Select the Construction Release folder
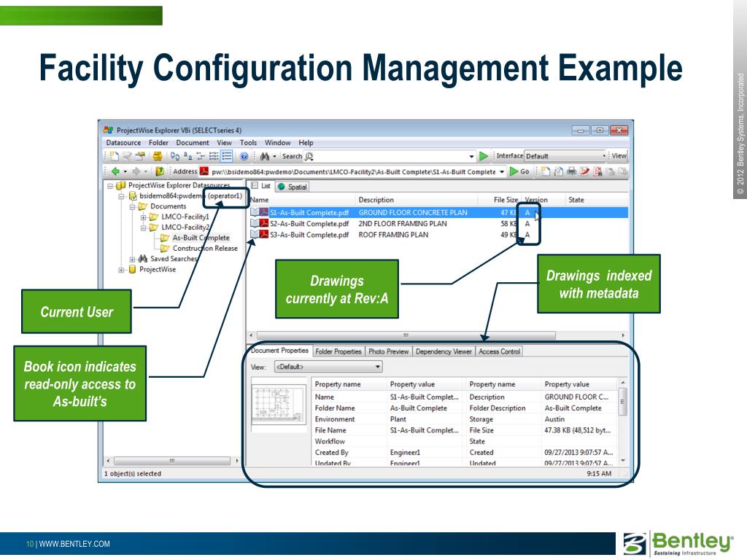The height and width of the screenshot is (560, 747). (205, 248)
